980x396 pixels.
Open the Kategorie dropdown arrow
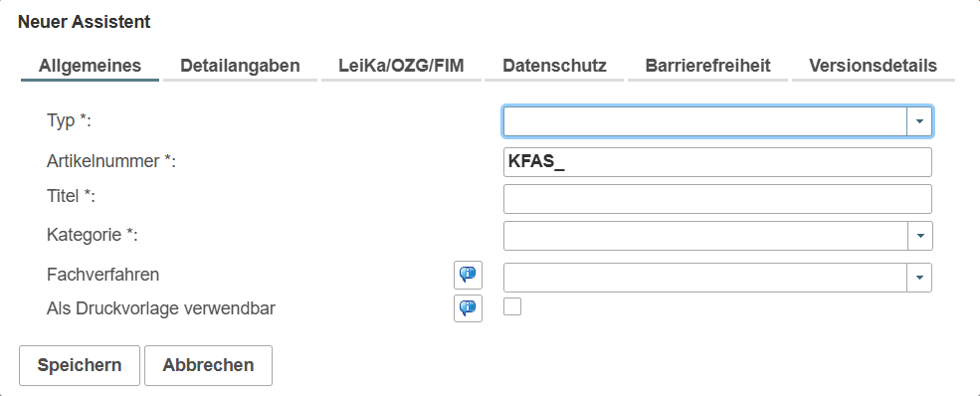pos(919,236)
